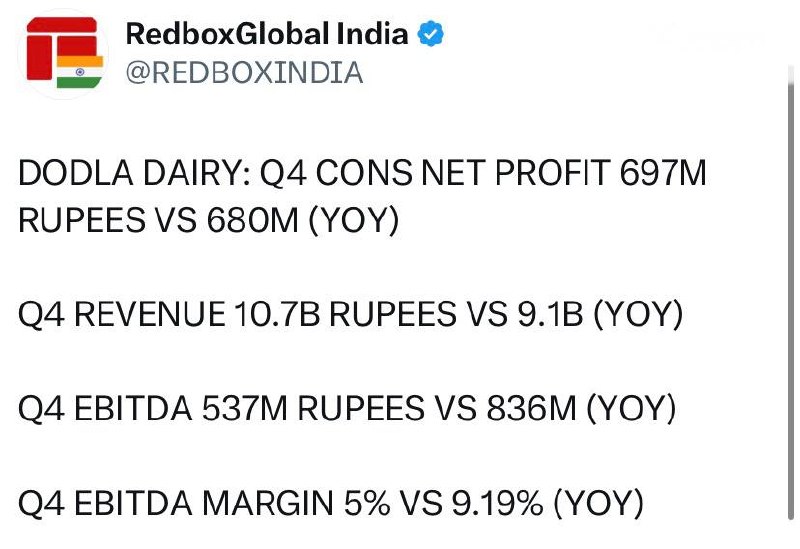800x549 pixels.
Task: Click the vertical scrollbar on the right
Action: (x=791, y=293)
